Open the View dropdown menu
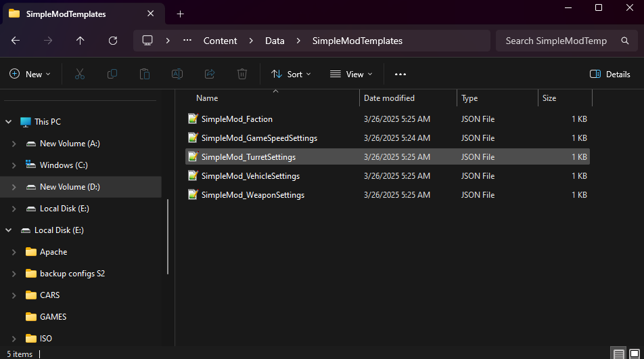The width and height of the screenshot is (644, 359). tap(351, 74)
